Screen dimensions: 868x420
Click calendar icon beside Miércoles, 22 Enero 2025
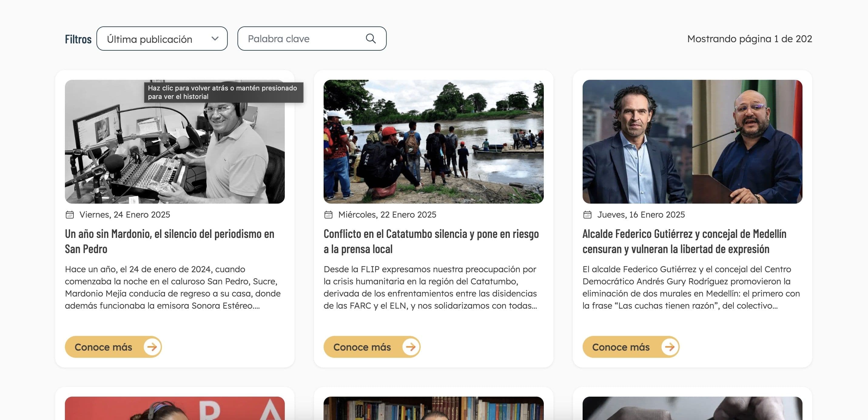tap(328, 215)
